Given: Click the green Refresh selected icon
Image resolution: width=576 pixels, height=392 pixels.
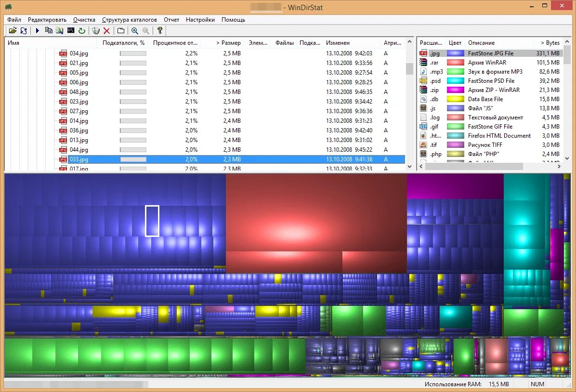Looking at the screenshot, I should (x=81, y=30).
